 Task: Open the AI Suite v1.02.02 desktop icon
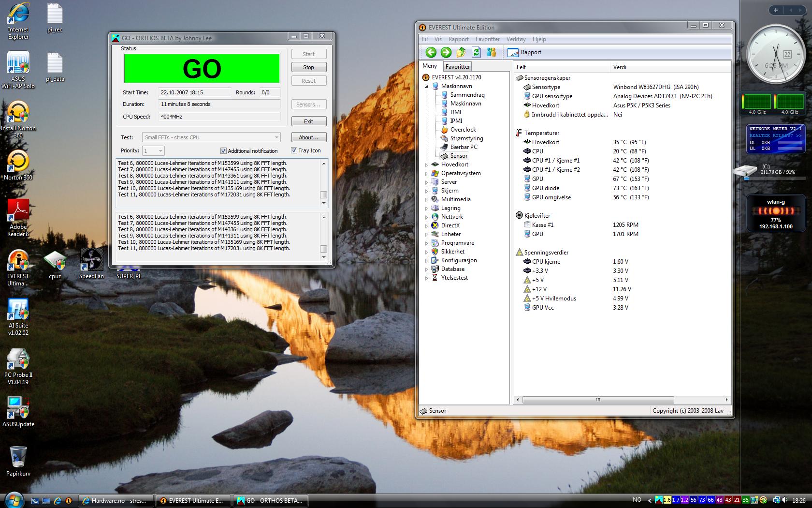pos(18,317)
